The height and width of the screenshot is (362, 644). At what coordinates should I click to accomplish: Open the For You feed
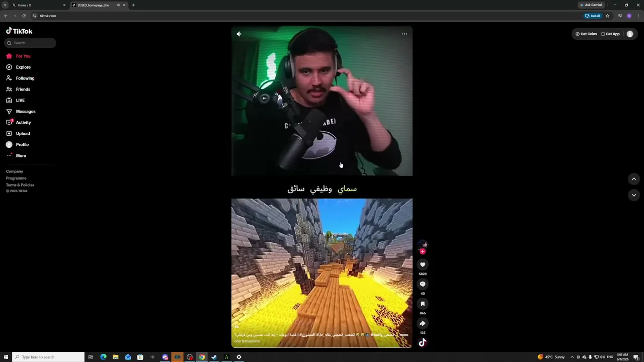pyautogui.click(x=18, y=56)
